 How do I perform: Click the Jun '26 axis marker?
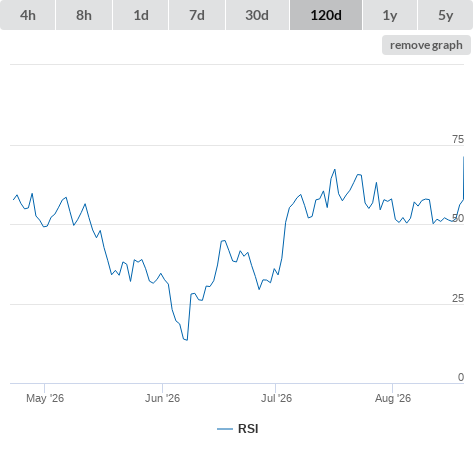pyautogui.click(x=162, y=398)
